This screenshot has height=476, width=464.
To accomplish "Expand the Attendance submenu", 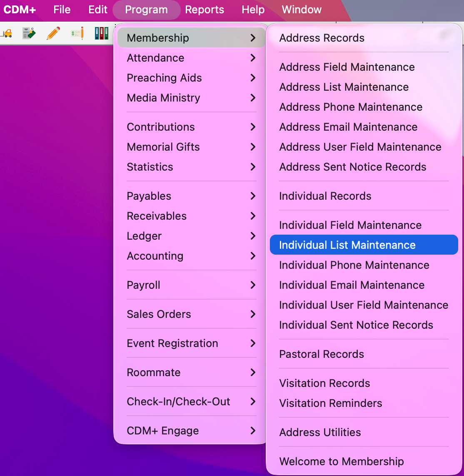I will (191, 58).
